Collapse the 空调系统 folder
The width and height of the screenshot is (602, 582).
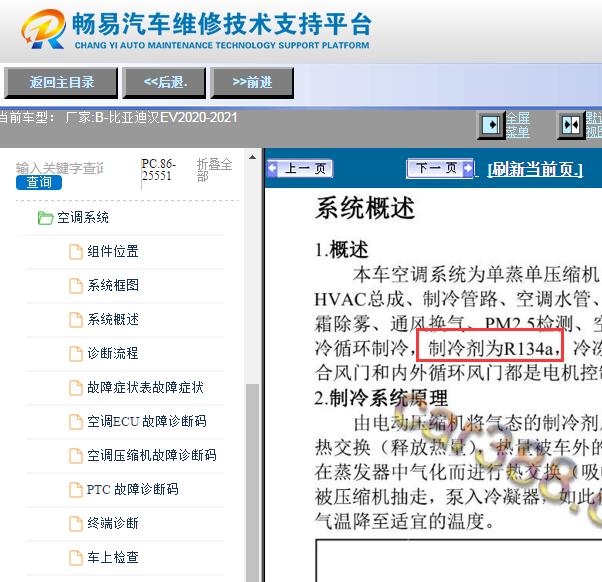(83, 218)
